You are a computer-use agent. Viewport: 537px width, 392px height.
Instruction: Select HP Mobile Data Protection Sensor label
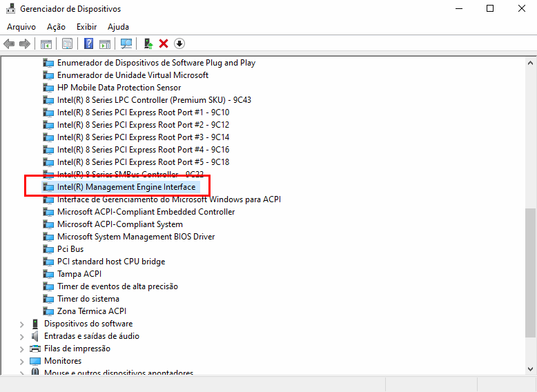click(x=119, y=88)
